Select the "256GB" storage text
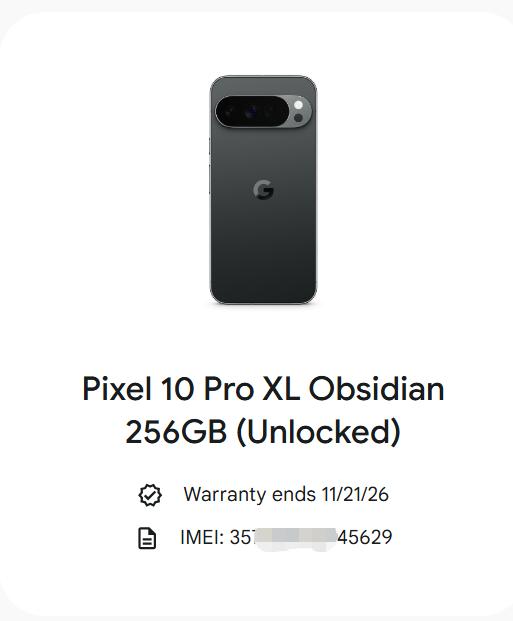The height and width of the screenshot is (621, 513). 176,431
